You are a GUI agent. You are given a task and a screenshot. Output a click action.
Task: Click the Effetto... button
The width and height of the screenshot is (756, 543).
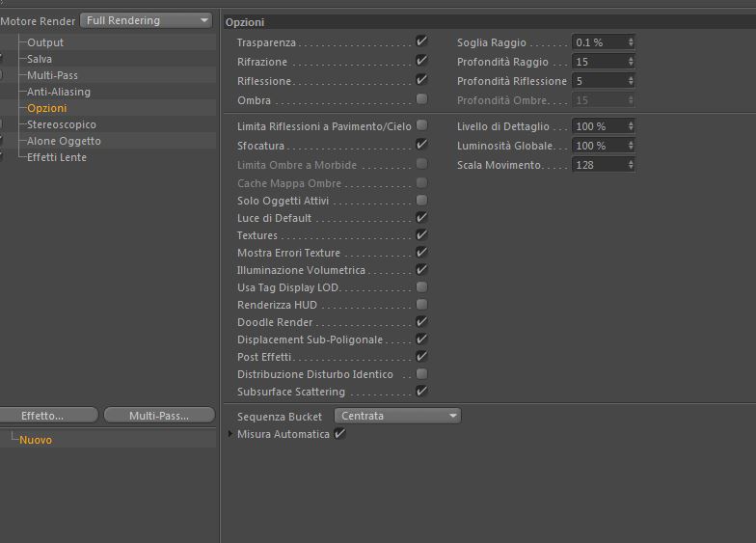(48, 416)
